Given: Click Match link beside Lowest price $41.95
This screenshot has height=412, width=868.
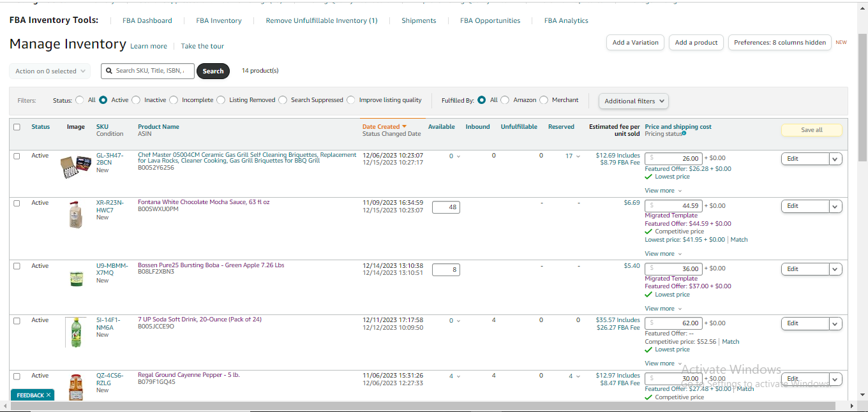Looking at the screenshot, I should [x=739, y=240].
